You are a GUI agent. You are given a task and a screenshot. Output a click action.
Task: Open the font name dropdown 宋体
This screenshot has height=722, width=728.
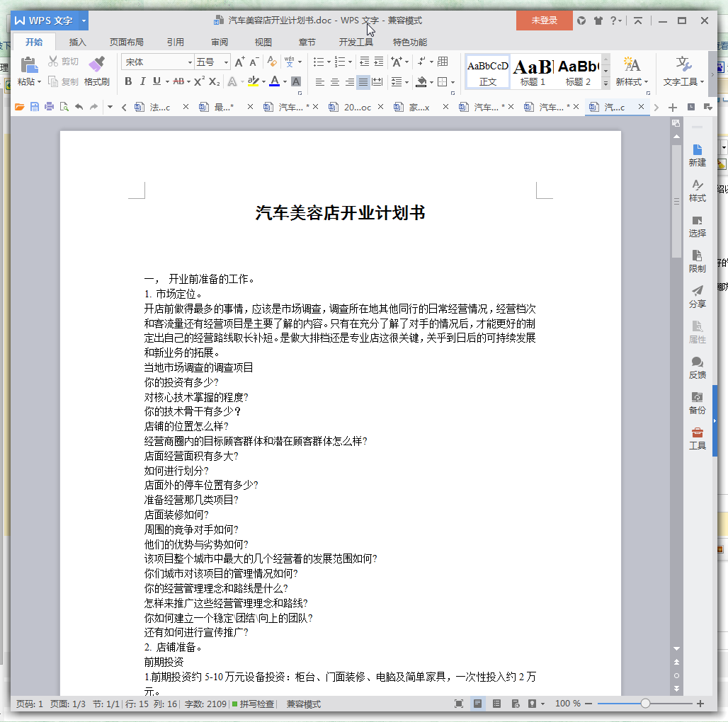(x=190, y=62)
